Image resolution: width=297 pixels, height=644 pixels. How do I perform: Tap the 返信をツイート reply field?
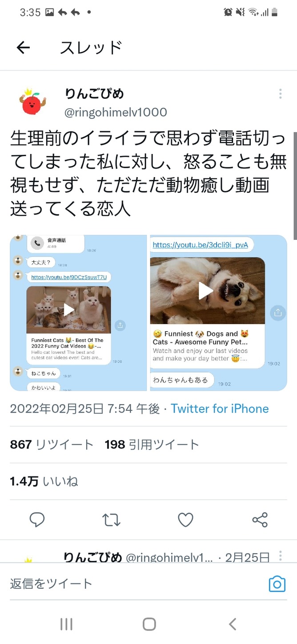[133, 584]
